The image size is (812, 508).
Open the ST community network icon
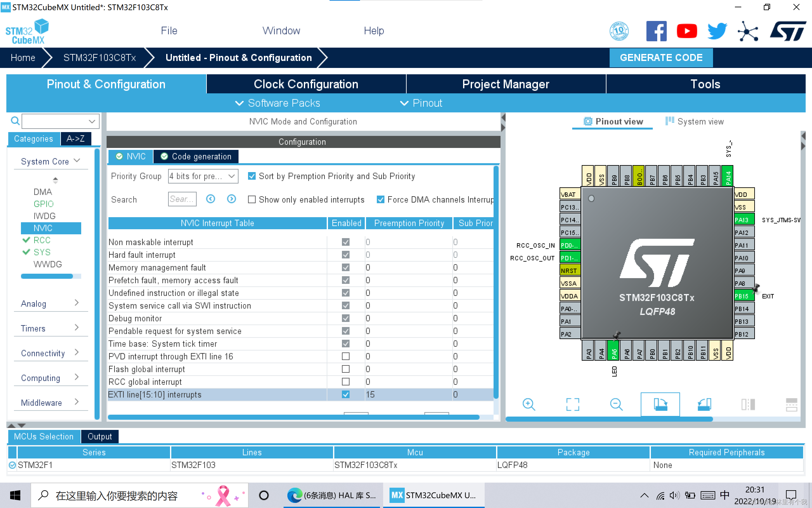point(748,31)
